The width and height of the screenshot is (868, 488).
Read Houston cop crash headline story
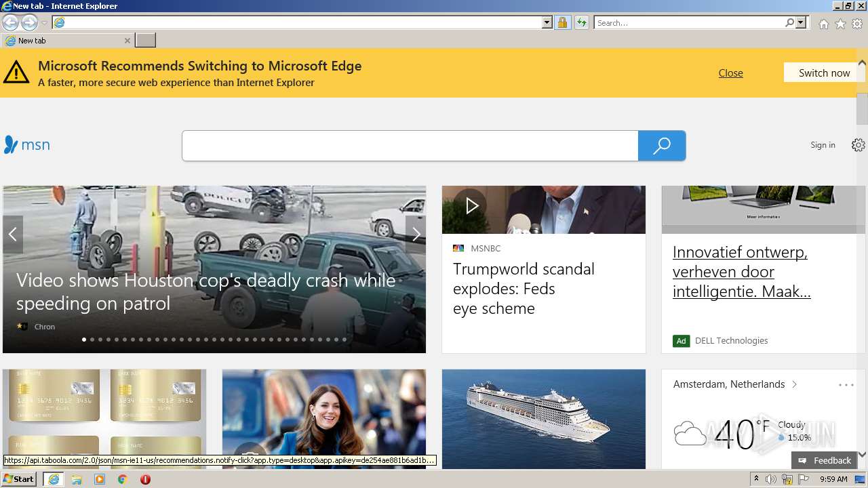tap(205, 291)
